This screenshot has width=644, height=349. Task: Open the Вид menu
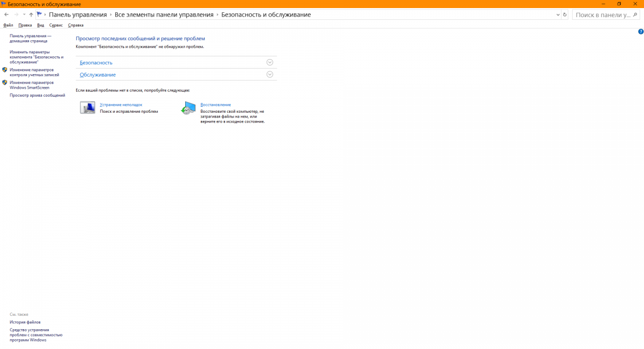coord(40,25)
